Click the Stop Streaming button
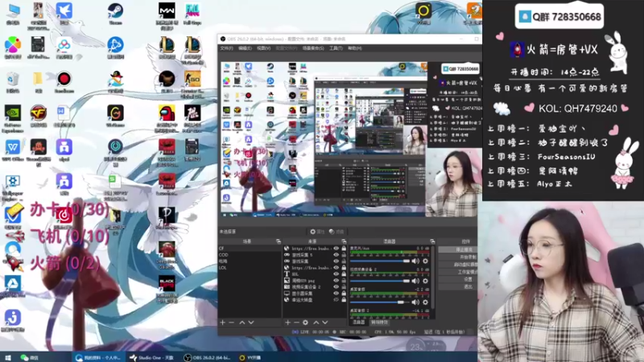The width and height of the screenshot is (644, 362). (458, 249)
